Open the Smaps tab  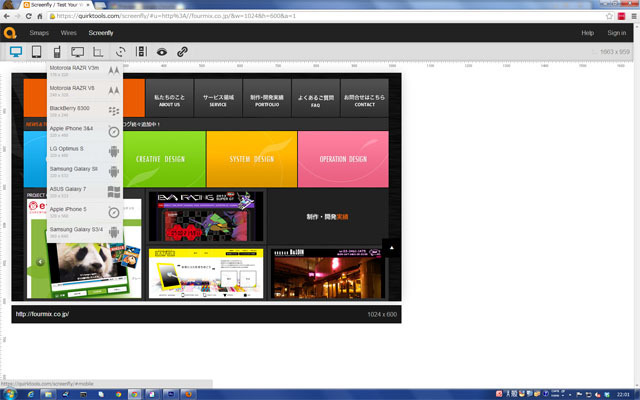(39, 34)
